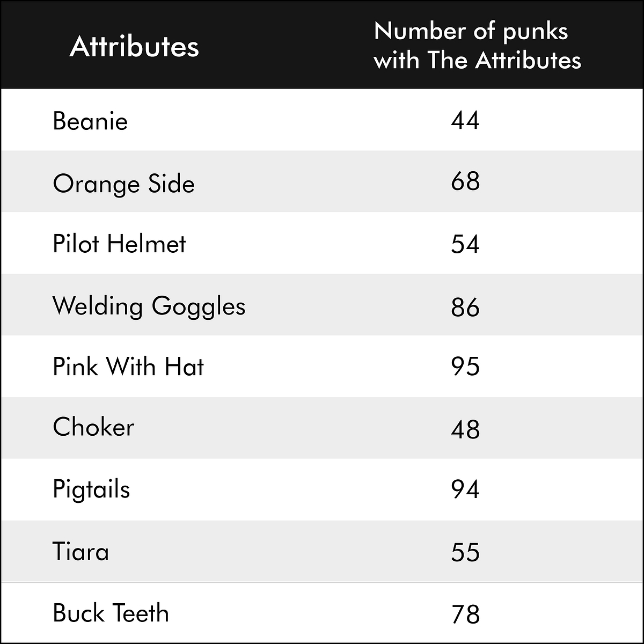Select the count 86 for Welding Goggles
The image size is (644, 644).
[x=465, y=307]
